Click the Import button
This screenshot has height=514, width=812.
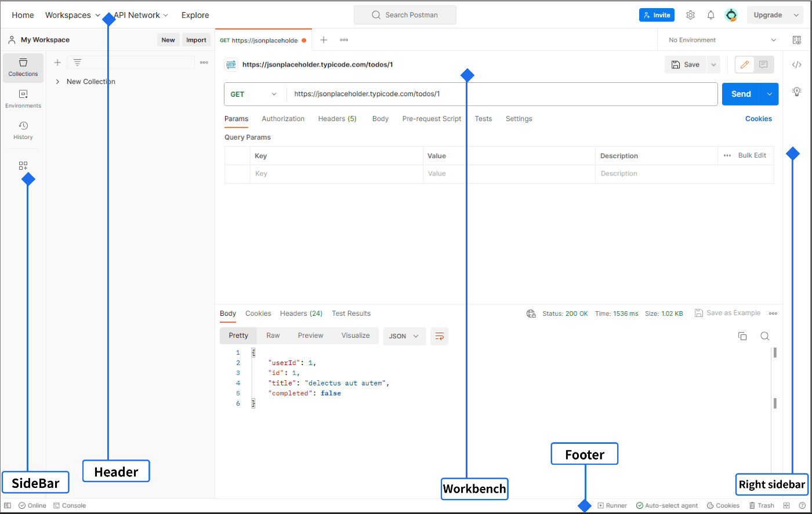coord(196,40)
